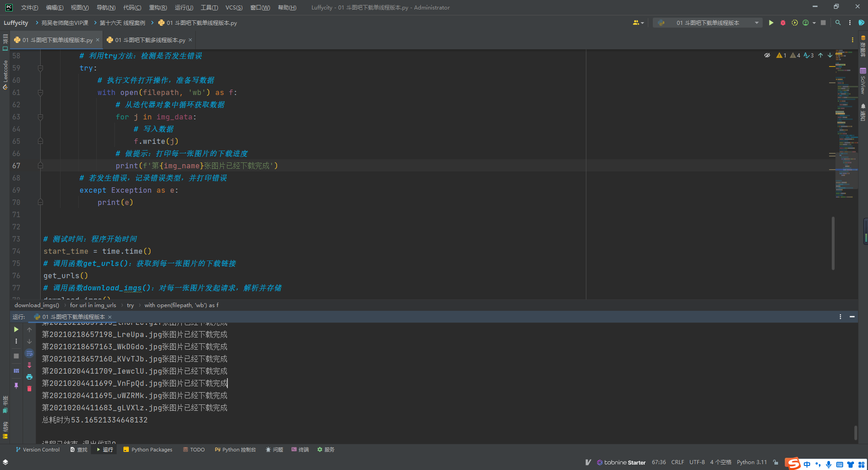
Task: Open Leetcode tool window on left sidebar
Action: 5,75
